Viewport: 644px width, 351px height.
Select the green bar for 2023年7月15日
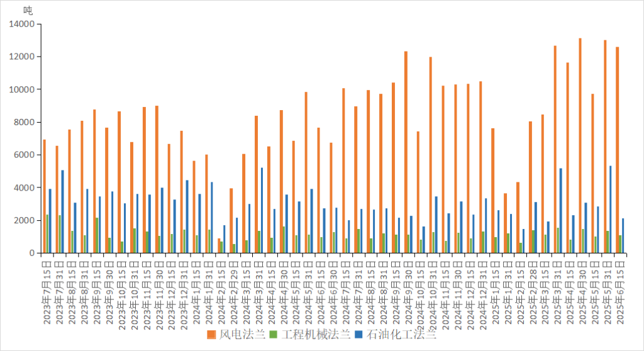click(47, 234)
